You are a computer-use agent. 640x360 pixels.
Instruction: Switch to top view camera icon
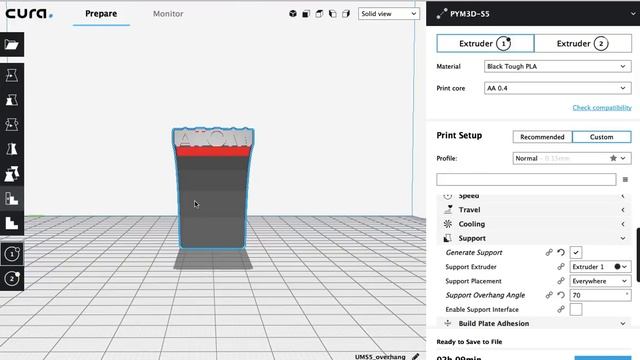point(319,14)
